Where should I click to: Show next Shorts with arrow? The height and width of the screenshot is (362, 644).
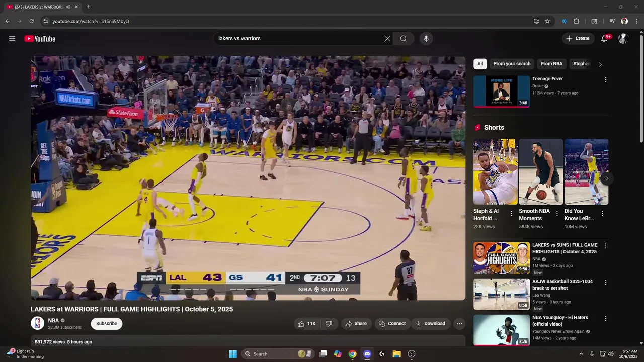tap(607, 178)
